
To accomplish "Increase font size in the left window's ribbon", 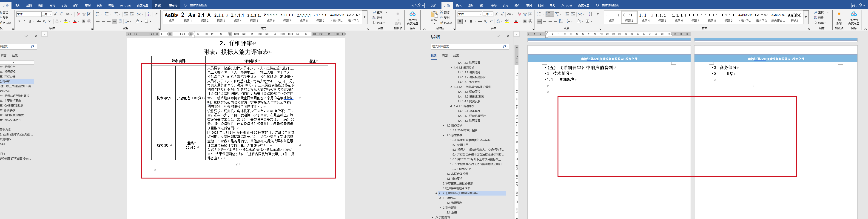I will point(56,14).
